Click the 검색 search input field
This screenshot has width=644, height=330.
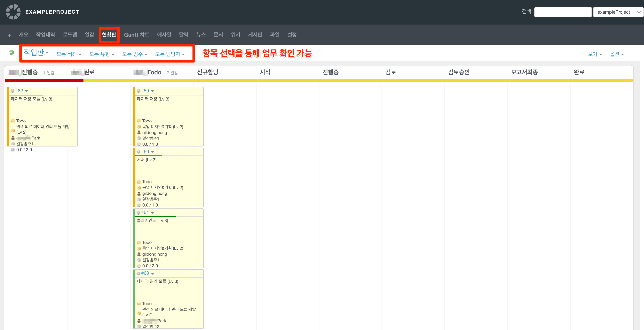click(563, 12)
